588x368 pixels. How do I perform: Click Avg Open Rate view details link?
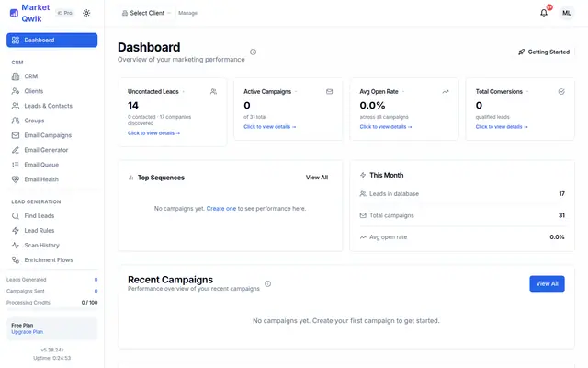[386, 127]
